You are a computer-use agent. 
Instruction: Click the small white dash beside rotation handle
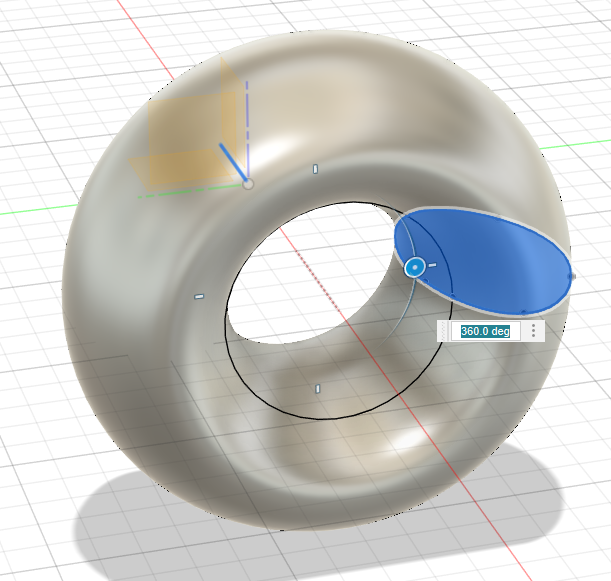433,265
